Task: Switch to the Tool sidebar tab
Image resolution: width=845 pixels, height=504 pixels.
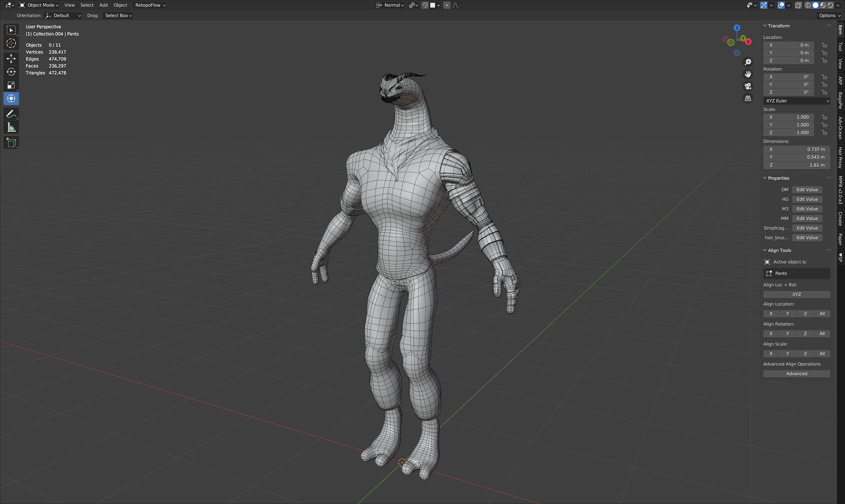Action: [x=840, y=46]
